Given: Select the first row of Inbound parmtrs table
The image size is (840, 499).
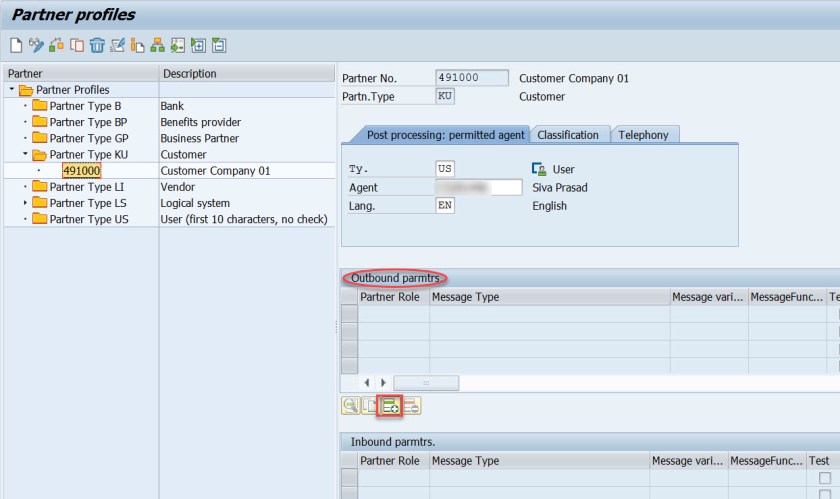Looking at the screenshot, I should (349, 478).
